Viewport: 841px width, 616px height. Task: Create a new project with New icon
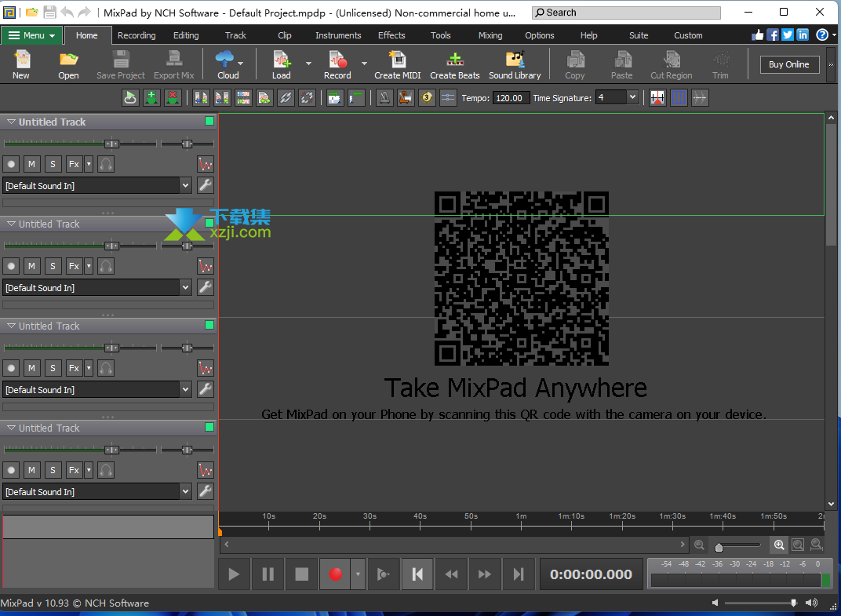(21, 65)
